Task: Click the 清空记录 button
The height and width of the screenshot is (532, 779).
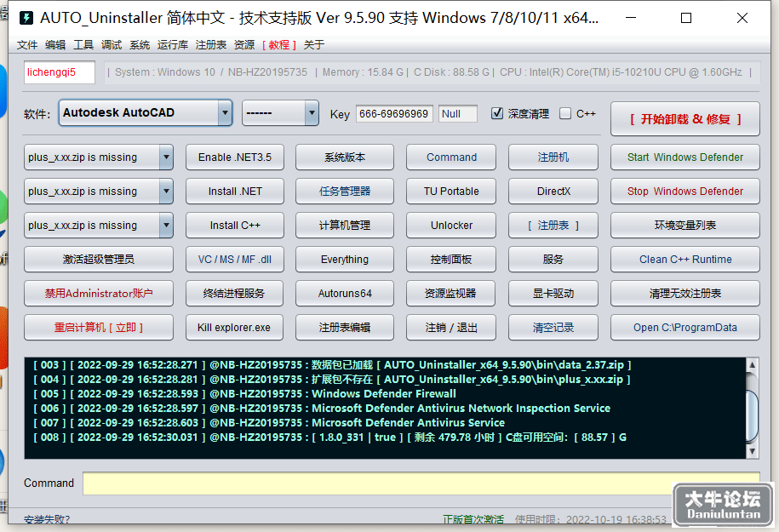Action: tap(553, 328)
